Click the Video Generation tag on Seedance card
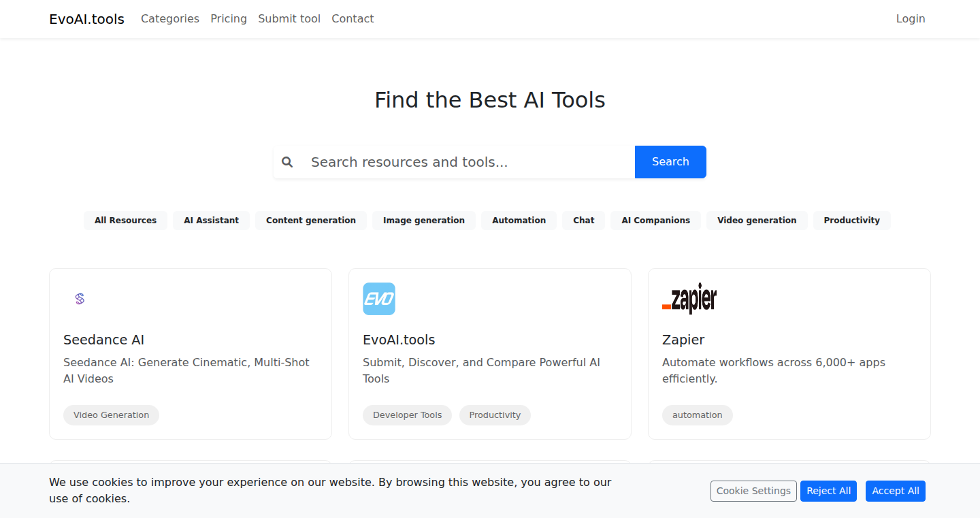Viewport: 980px width, 518px height. (111, 415)
